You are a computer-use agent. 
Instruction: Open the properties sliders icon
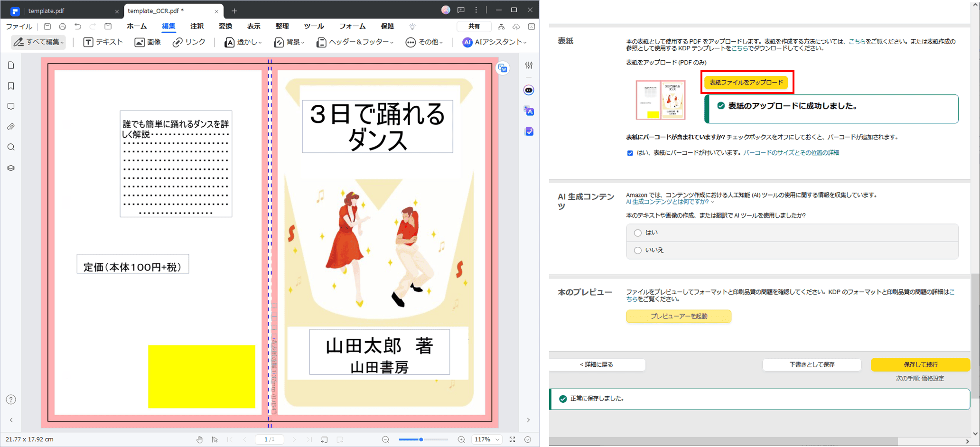click(529, 65)
